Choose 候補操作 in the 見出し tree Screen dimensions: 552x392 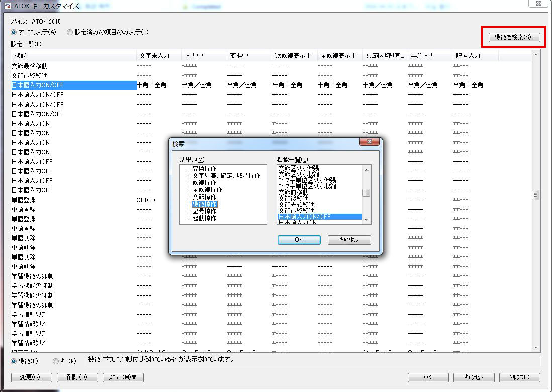tap(204, 182)
